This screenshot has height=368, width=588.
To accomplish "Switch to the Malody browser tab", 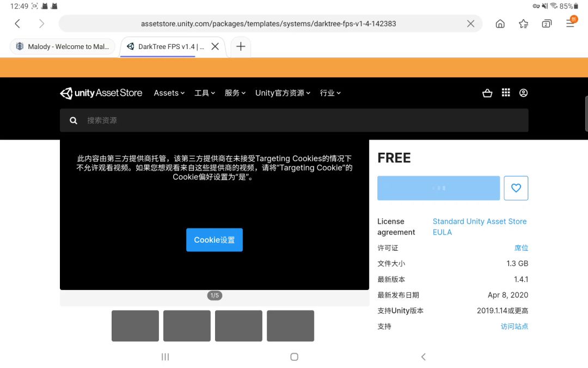I will (63, 46).
